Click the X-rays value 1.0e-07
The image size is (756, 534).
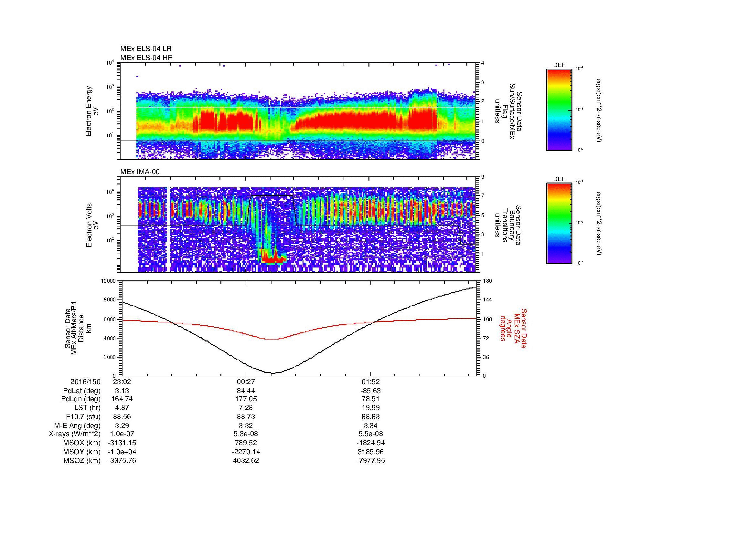click(122, 434)
